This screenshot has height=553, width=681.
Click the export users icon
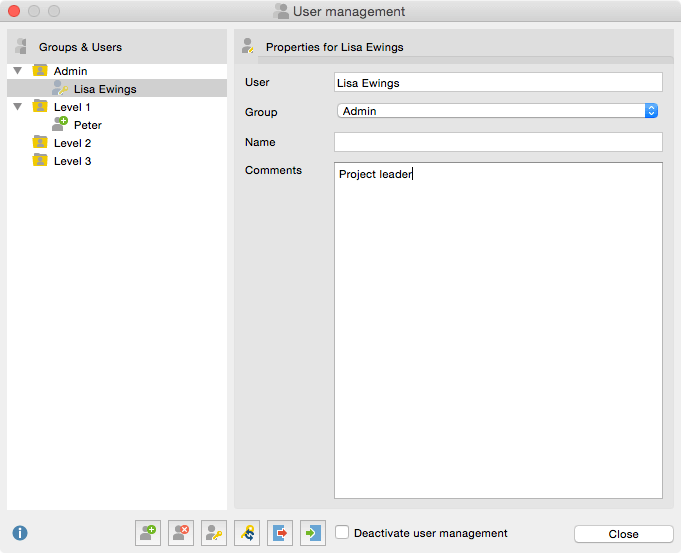pos(280,533)
